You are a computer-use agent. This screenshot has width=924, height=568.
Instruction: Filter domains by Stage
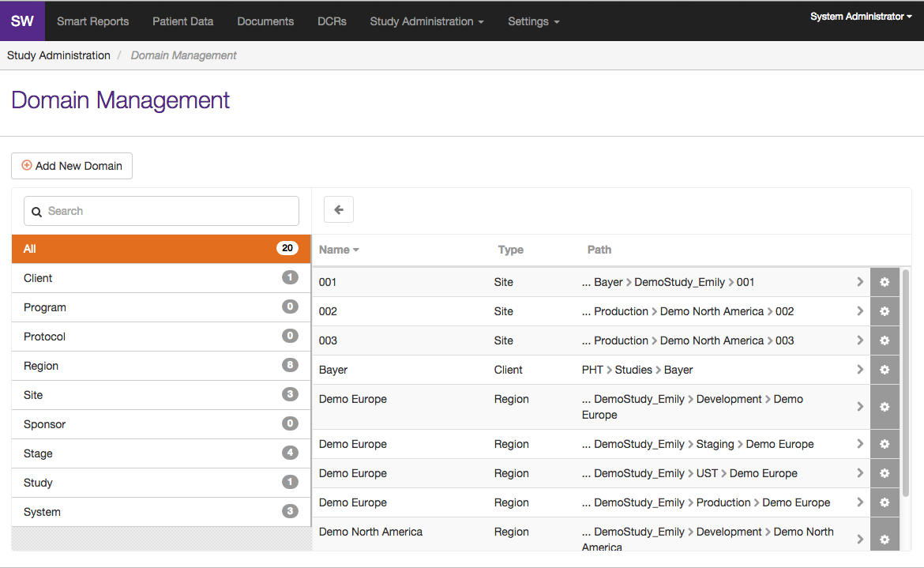tap(161, 453)
